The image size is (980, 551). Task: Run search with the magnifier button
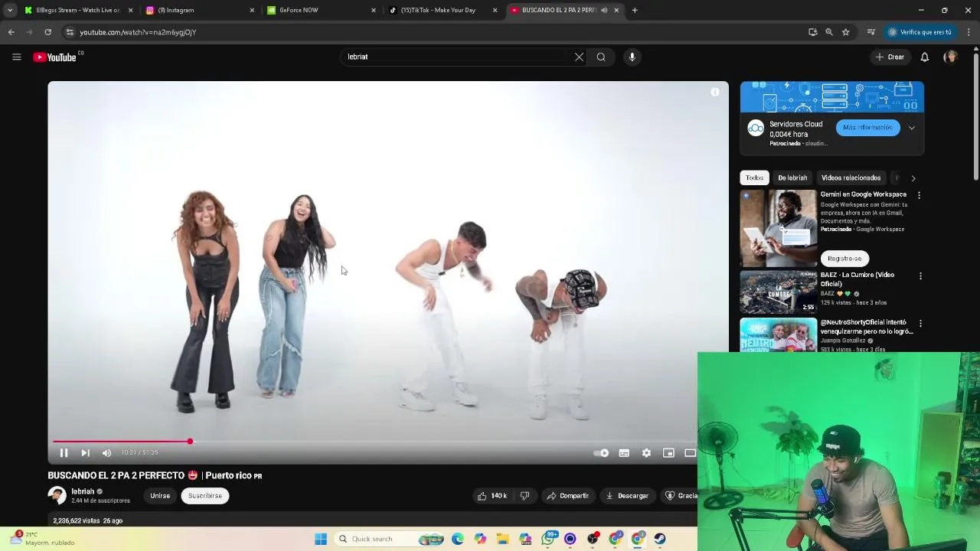pyautogui.click(x=601, y=57)
